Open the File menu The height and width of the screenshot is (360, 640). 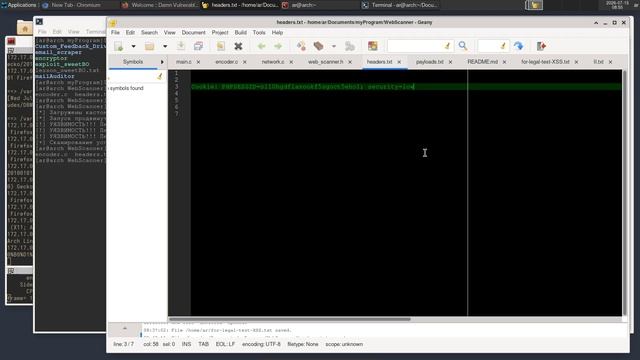116,32
